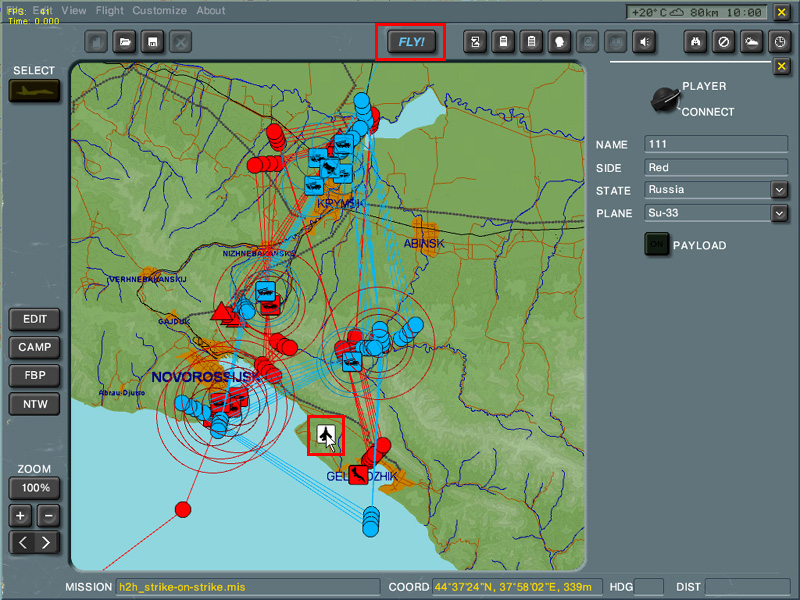
Task: Click the right arrow below zoom controls
Action: tap(46, 542)
